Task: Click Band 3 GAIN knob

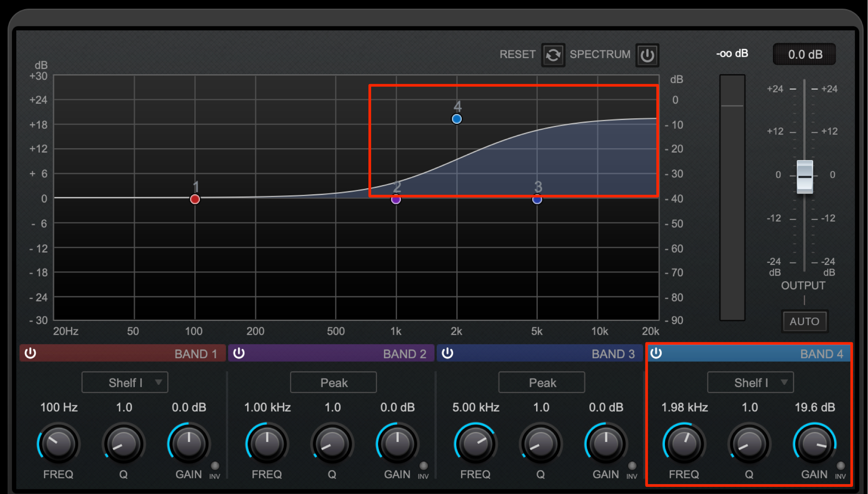Action: [606, 444]
